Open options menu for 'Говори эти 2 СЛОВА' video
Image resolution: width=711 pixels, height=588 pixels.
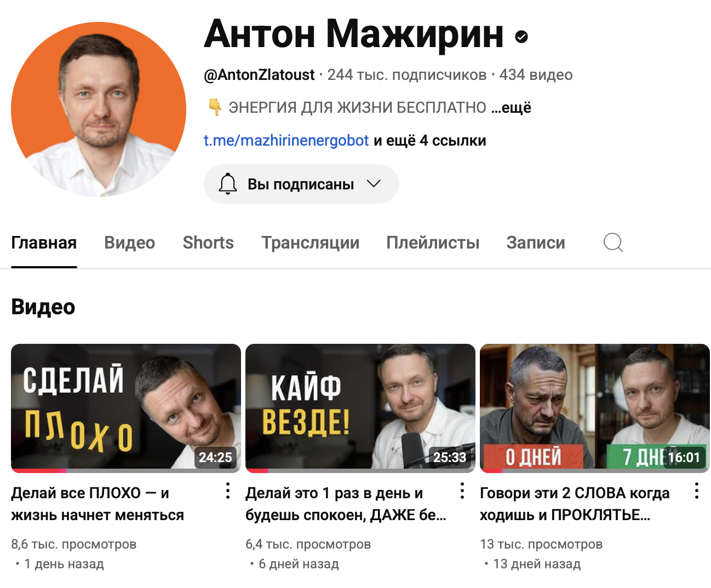[x=697, y=491]
